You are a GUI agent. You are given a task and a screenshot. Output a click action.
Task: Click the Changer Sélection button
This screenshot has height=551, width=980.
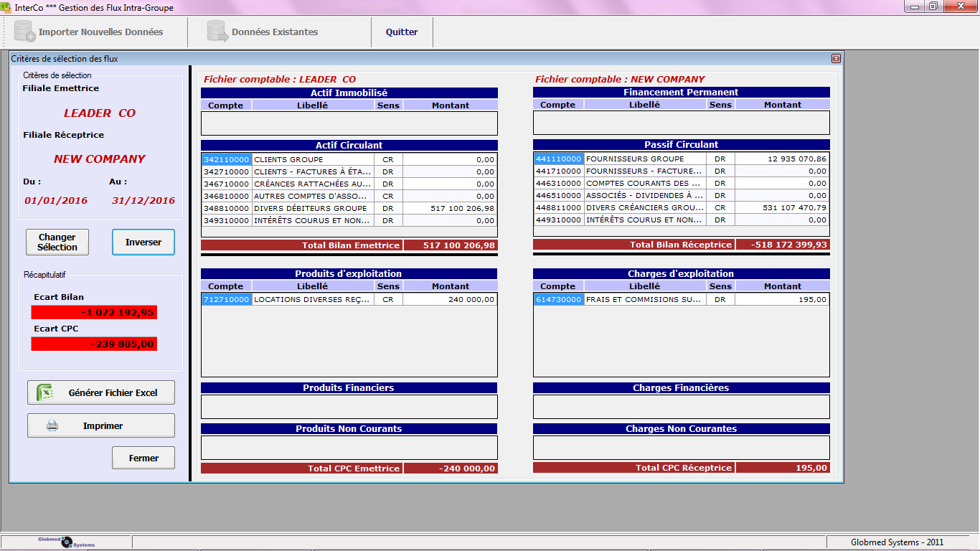(x=57, y=242)
